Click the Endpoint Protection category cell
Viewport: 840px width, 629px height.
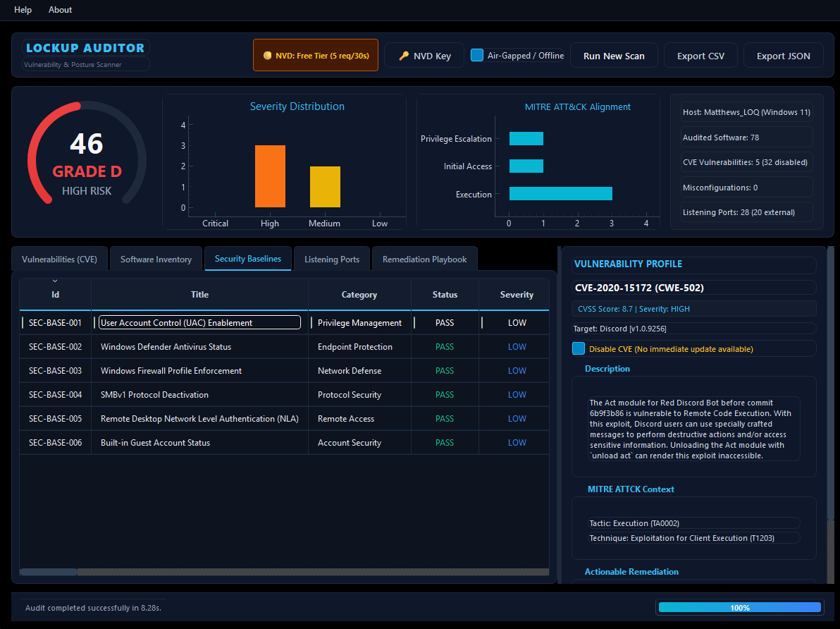click(359, 347)
